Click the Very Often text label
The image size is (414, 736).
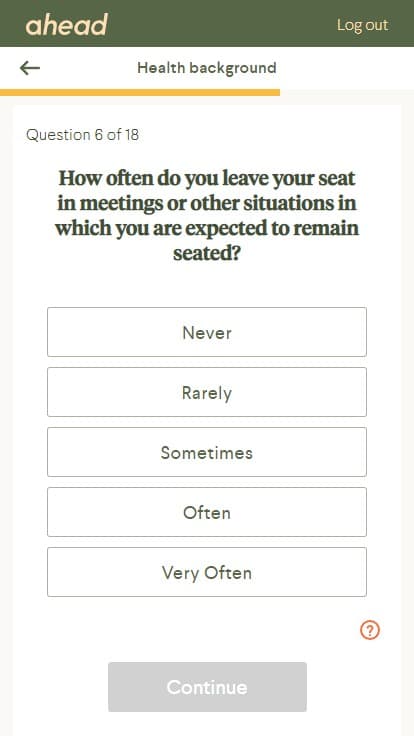click(x=207, y=573)
